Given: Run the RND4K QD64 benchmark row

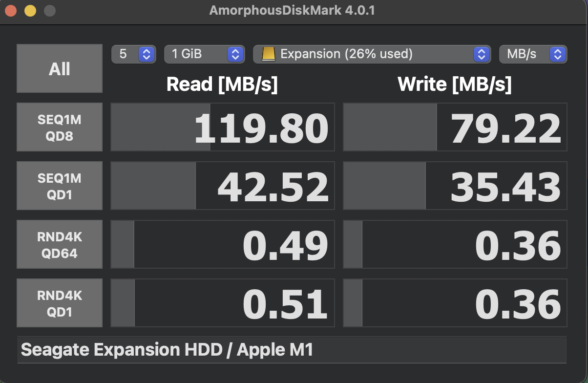Looking at the screenshot, I should 59,244.
